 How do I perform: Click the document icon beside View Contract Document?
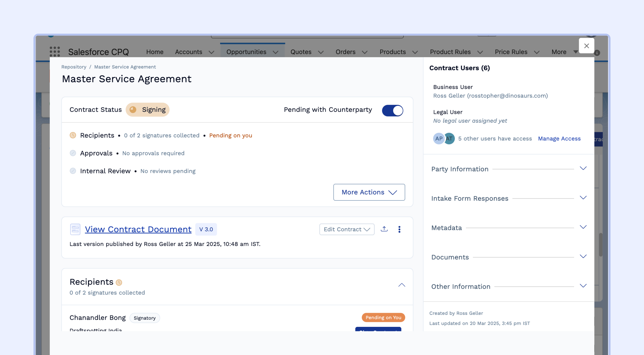[x=75, y=229]
